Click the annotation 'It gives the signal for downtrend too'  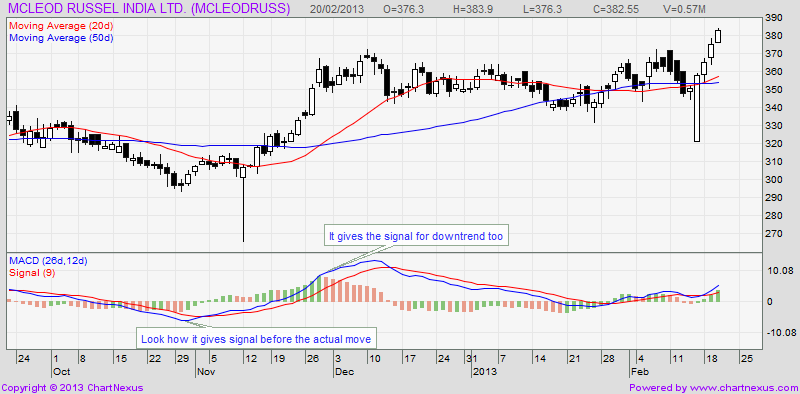416,236
